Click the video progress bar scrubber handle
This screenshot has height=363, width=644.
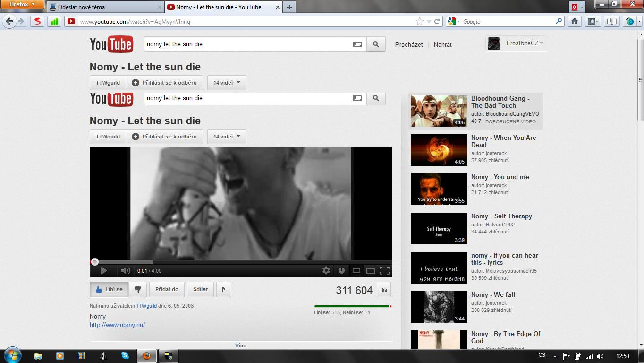pos(95,262)
